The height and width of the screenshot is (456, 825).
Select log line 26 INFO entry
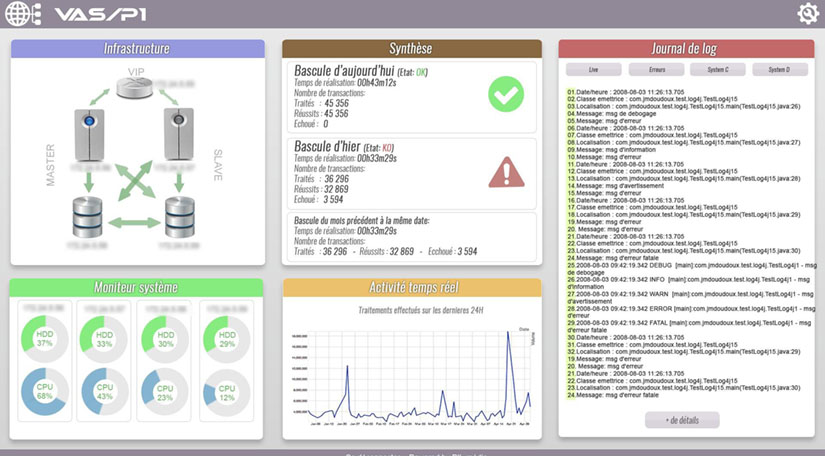tap(691, 283)
